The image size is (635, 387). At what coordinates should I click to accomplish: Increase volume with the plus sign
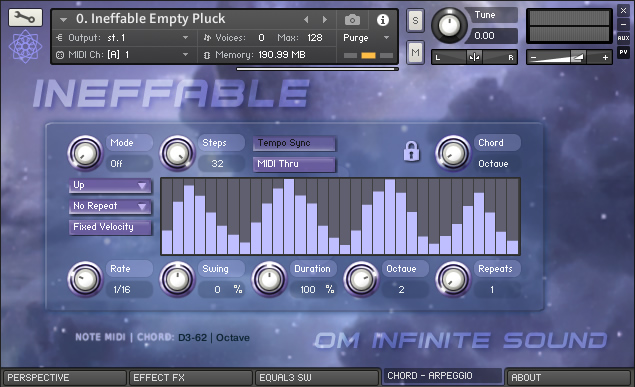(605, 57)
